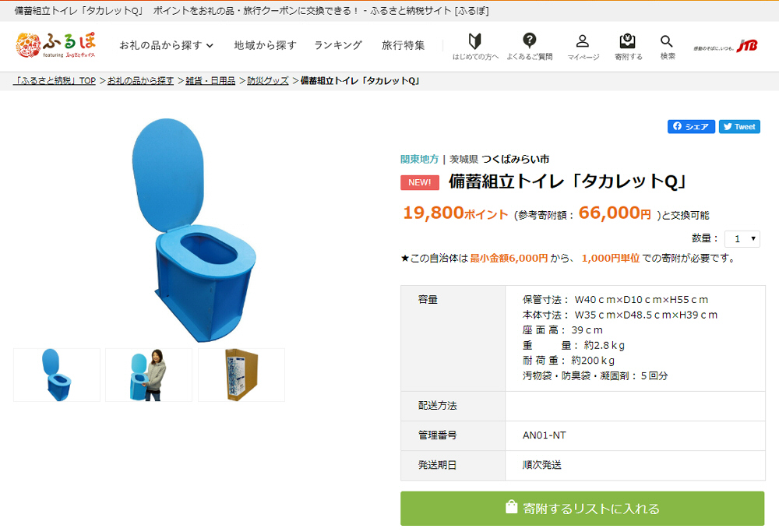This screenshot has height=532, width=779.
Task: Click the 汚物袋・防臭袋・凝固剤: 5回分 line
Action: [x=595, y=375]
